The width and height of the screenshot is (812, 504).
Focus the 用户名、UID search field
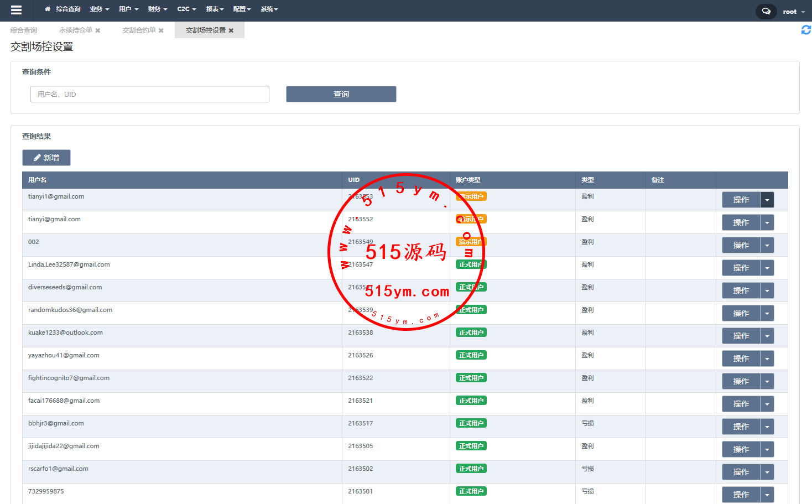pos(149,94)
